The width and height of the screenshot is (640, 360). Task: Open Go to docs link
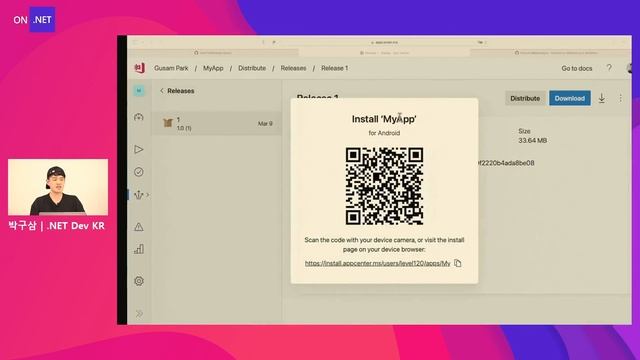click(576, 69)
